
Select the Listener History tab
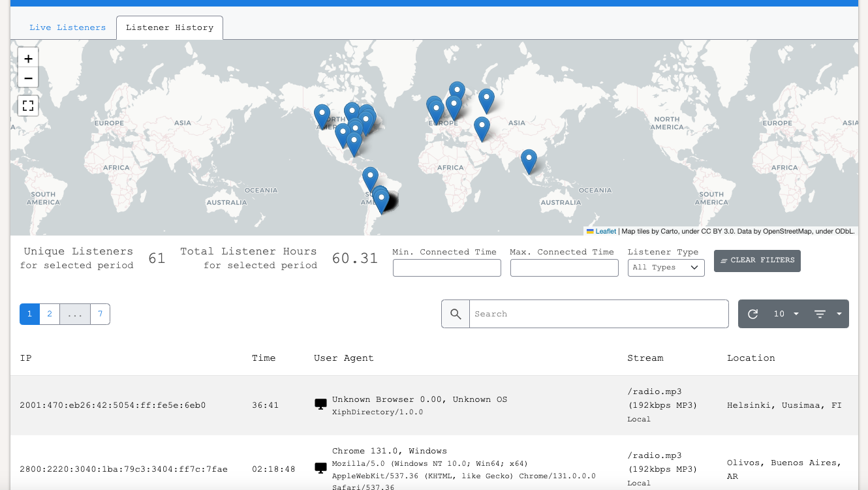tap(170, 27)
